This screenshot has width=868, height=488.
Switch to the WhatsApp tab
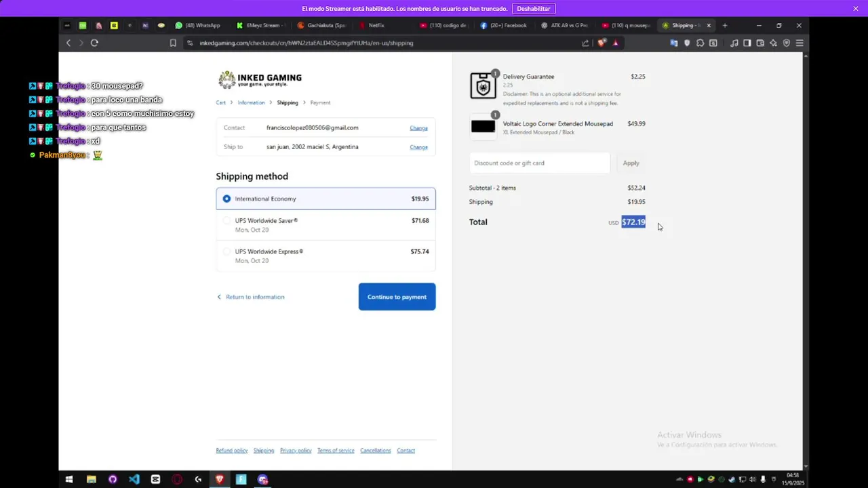[197, 25]
